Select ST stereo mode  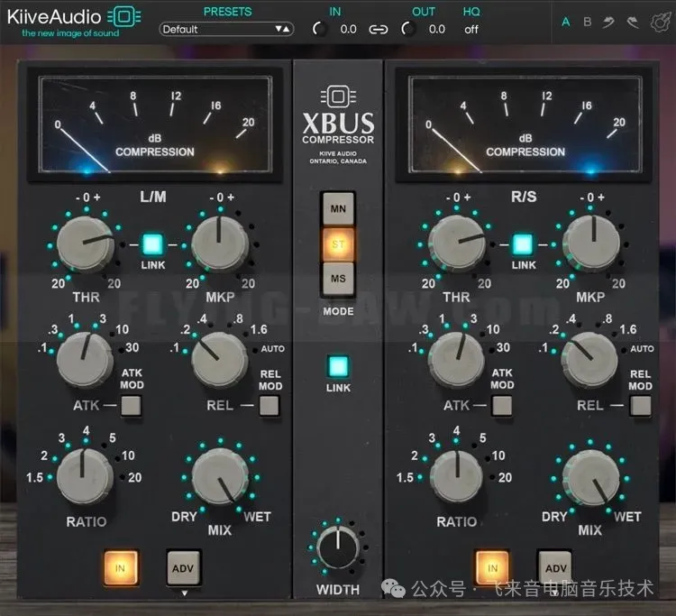tap(338, 244)
